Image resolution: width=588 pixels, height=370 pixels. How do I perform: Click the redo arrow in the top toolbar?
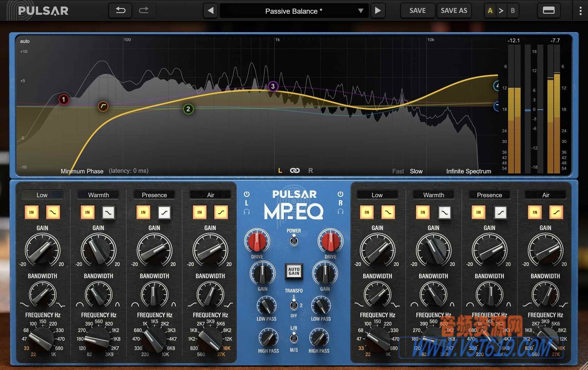point(144,10)
